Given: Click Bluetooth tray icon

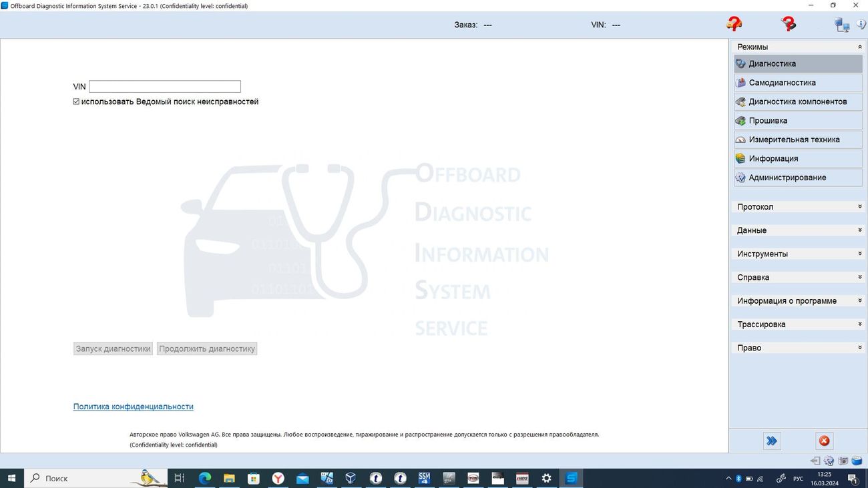Looking at the screenshot, I should click(x=738, y=479).
